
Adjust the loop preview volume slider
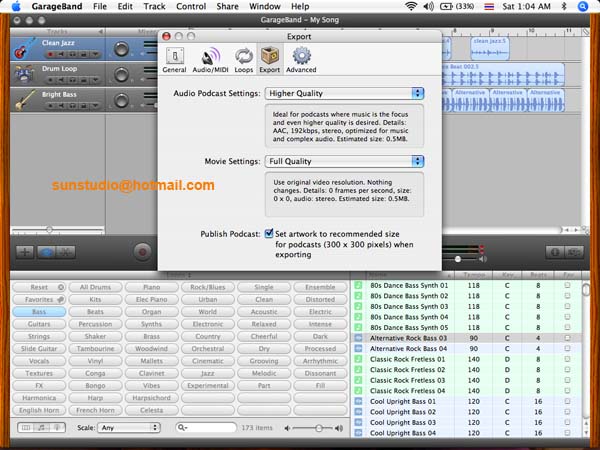pyautogui.click(x=319, y=428)
